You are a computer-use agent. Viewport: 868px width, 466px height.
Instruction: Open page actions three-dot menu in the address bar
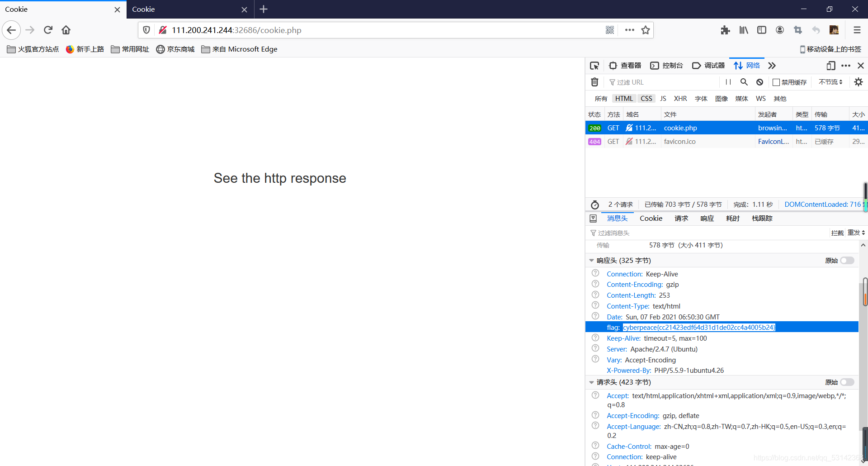629,30
